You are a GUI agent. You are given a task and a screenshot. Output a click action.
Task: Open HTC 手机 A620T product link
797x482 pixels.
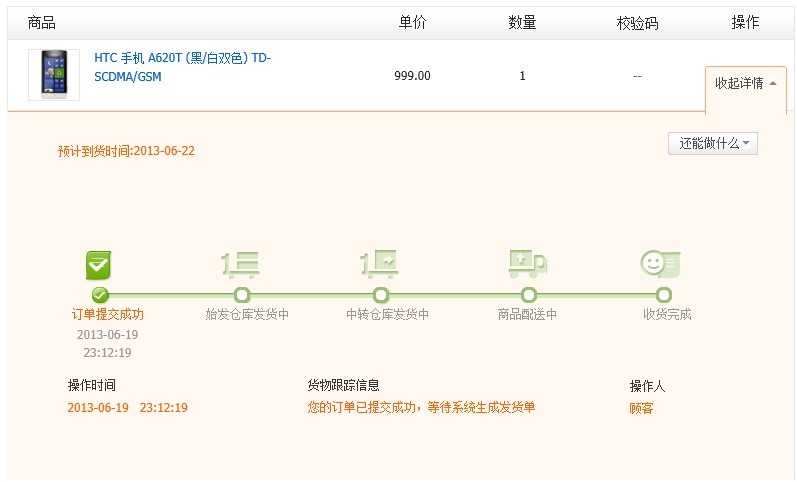182,67
